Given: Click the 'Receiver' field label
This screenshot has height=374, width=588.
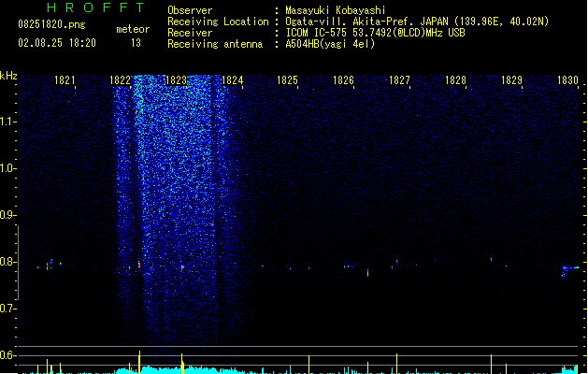Looking at the screenshot, I should 190,33.
